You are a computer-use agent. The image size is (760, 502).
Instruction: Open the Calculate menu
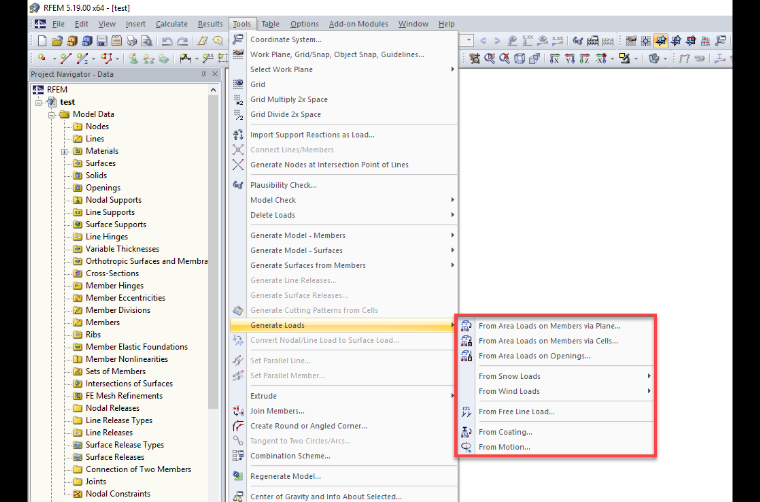click(x=172, y=24)
